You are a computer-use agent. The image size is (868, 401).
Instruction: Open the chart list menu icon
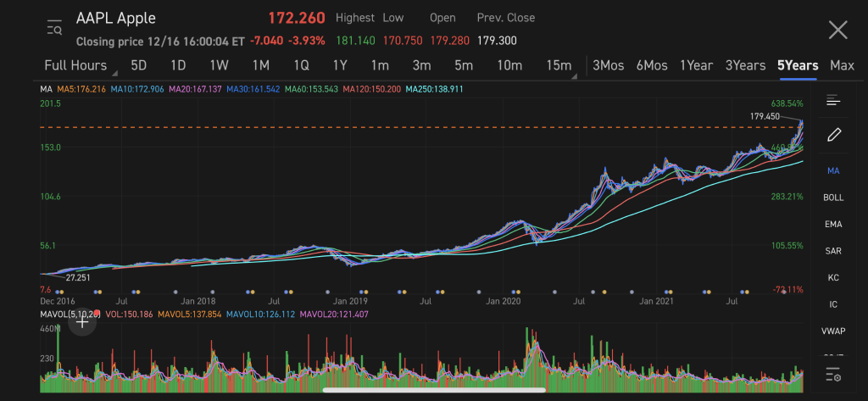tap(833, 101)
